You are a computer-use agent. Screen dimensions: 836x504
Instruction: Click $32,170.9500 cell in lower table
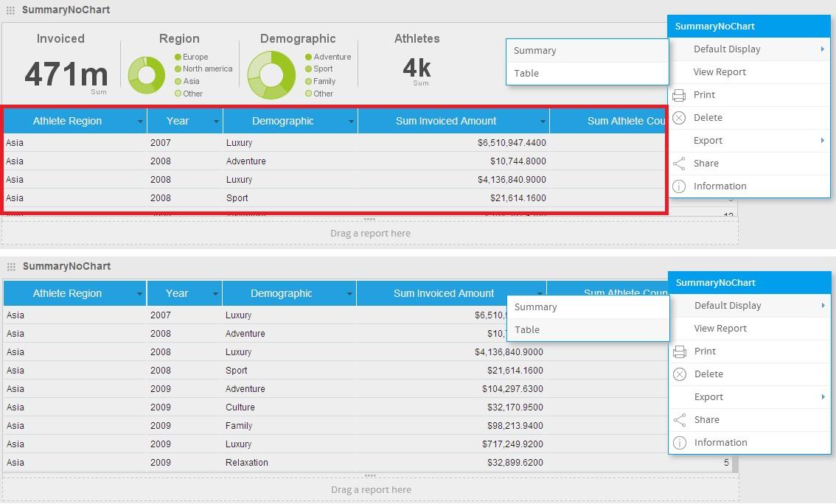pyautogui.click(x=515, y=407)
